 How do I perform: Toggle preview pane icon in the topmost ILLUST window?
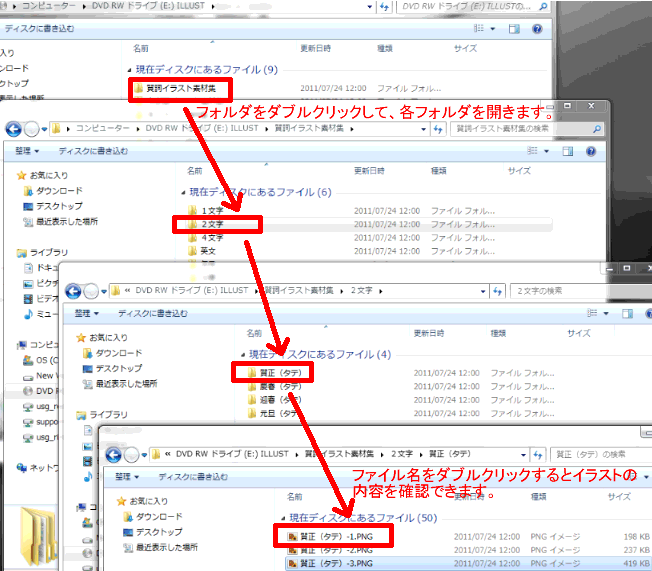point(514,29)
